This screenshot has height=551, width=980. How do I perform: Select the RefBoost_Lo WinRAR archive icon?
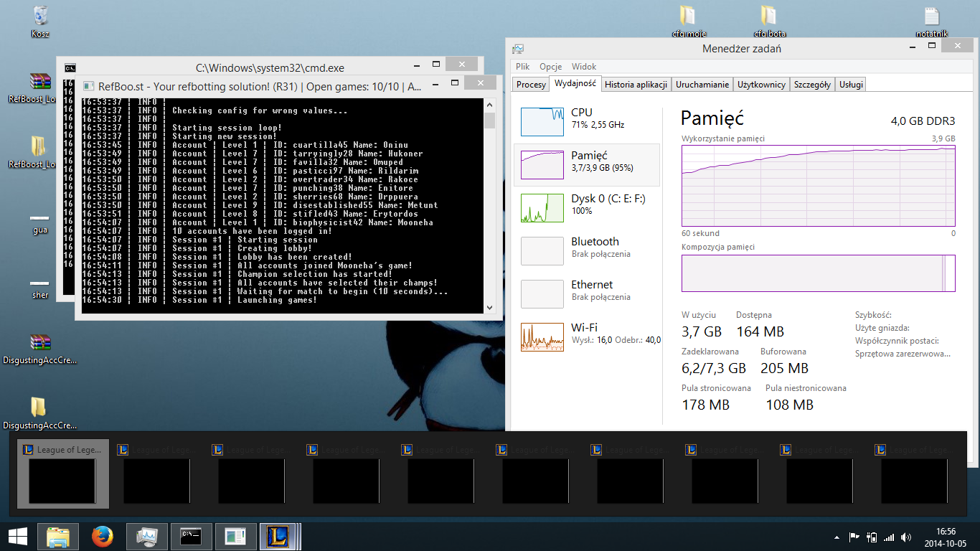point(40,83)
